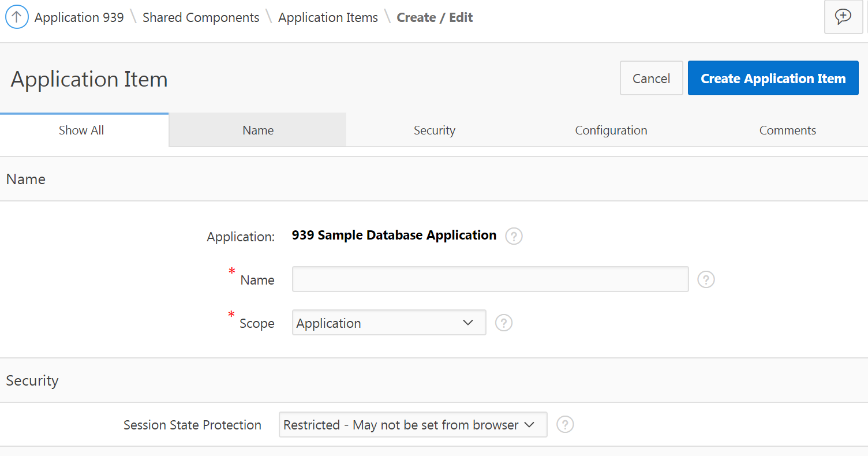Click the Cancel button
Screen dimensions: 868x456
coord(651,79)
